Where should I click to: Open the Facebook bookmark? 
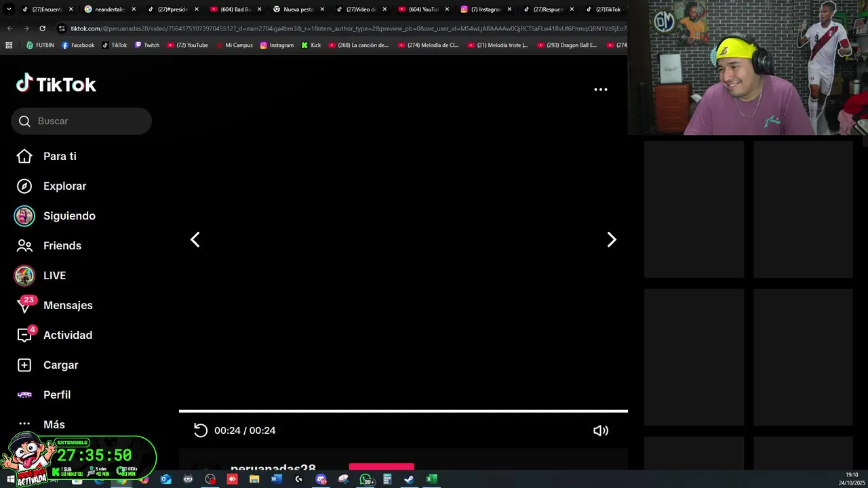tap(78, 45)
